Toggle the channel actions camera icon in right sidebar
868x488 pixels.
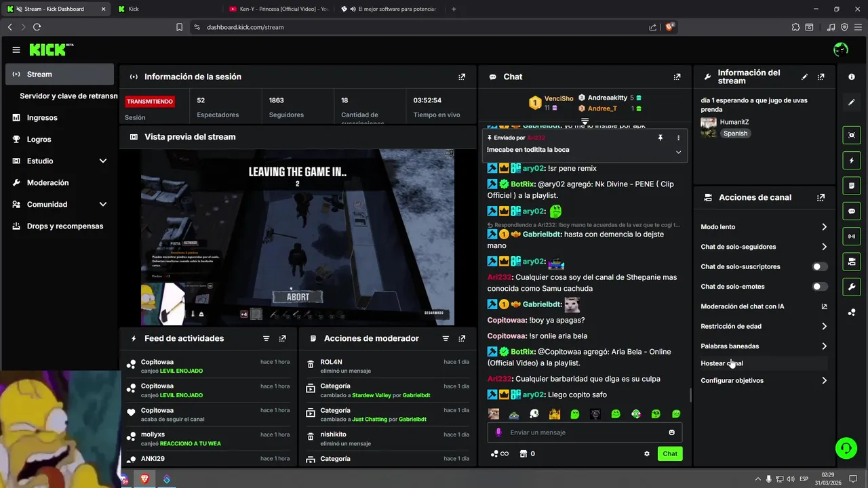(852, 262)
